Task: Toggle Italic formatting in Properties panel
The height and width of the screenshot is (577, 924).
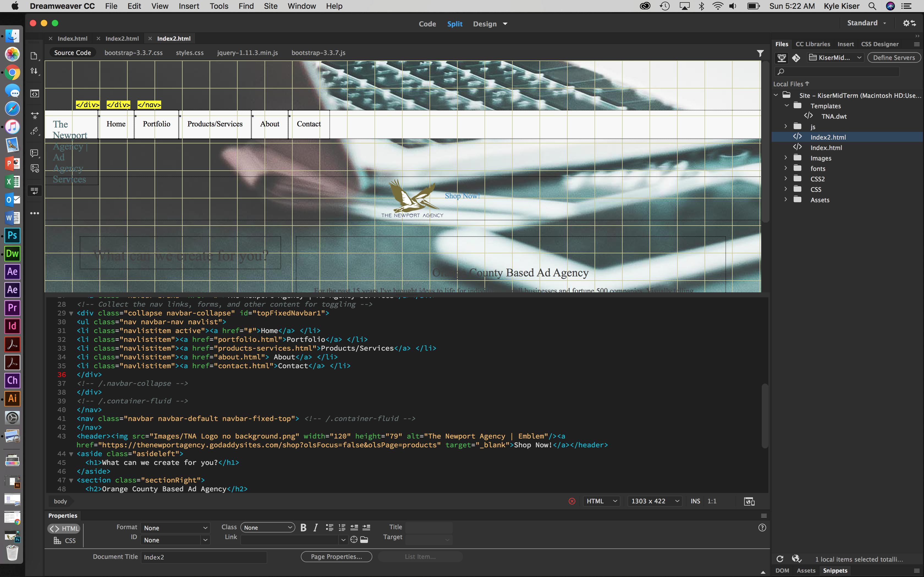Action: [315, 527]
